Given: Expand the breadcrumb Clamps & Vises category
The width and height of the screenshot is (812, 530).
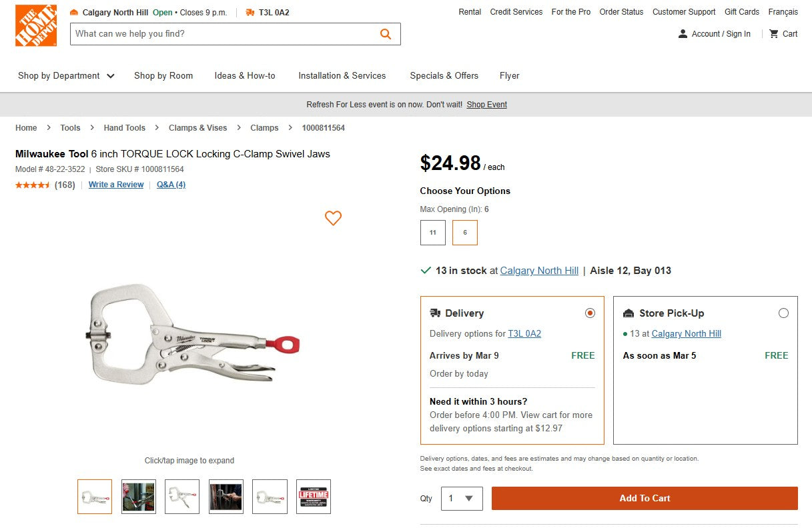Looking at the screenshot, I should [x=197, y=127].
